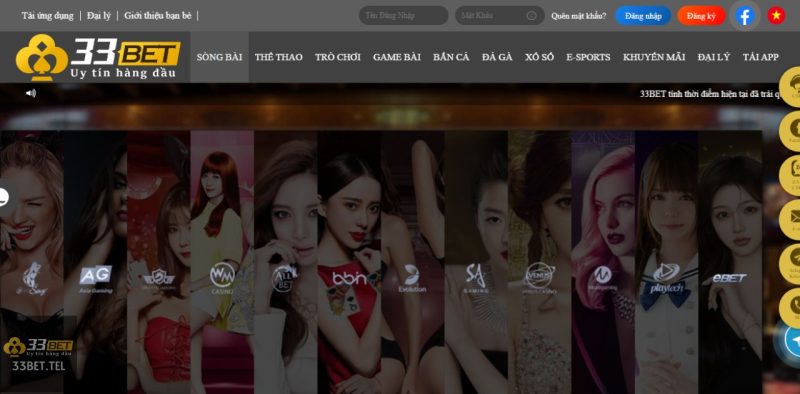
Task: Focus the Tên Đăng Nhập username field
Action: pos(404,15)
